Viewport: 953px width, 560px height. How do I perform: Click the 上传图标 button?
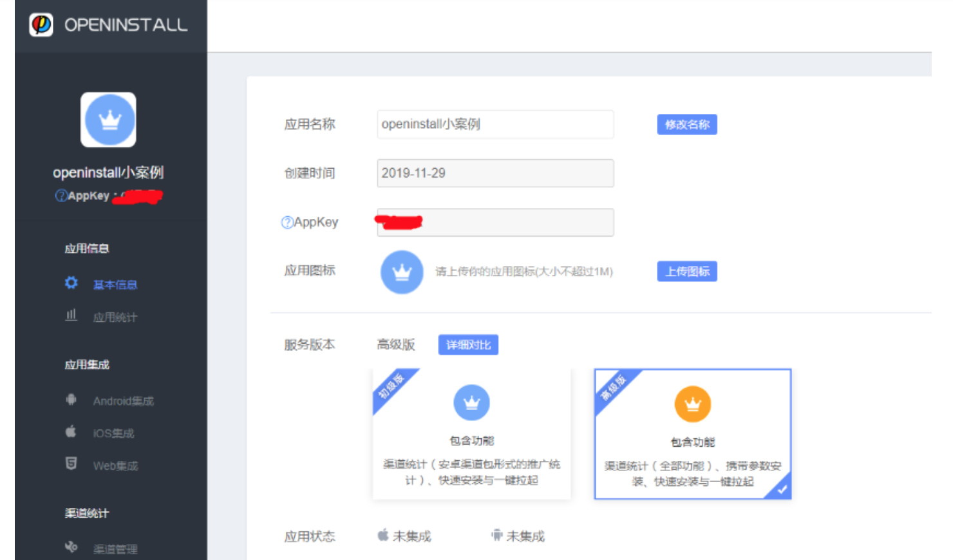[x=687, y=272]
